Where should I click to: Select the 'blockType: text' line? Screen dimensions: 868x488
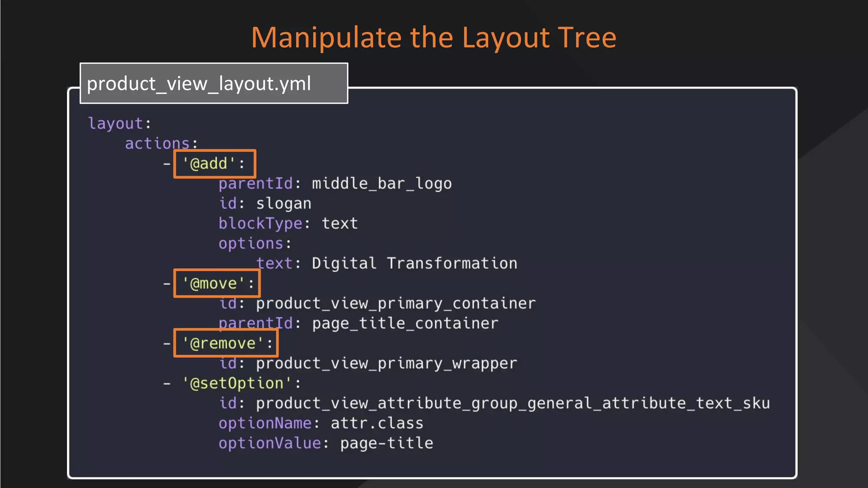tap(288, 223)
